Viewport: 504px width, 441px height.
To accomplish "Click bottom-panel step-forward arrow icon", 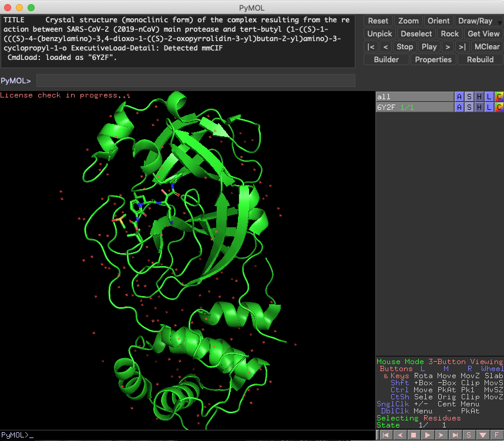I will [x=441, y=435].
